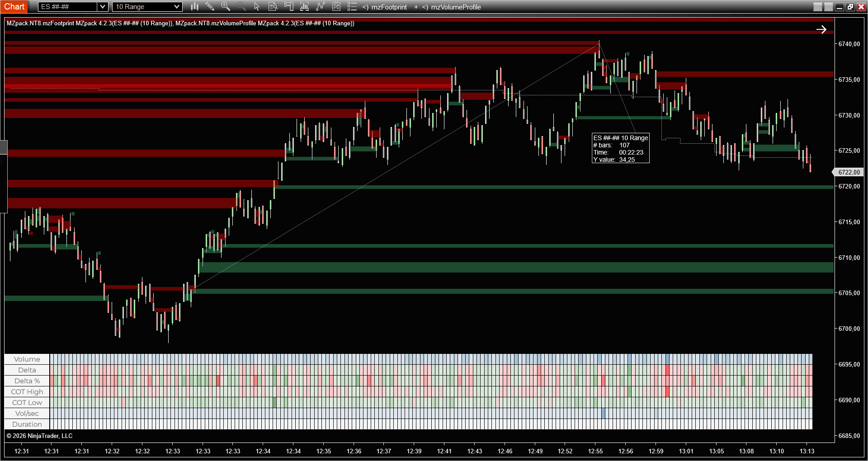Open the chart properties list icon
The height and width of the screenshot is (461, 868).
coord(352,7)
